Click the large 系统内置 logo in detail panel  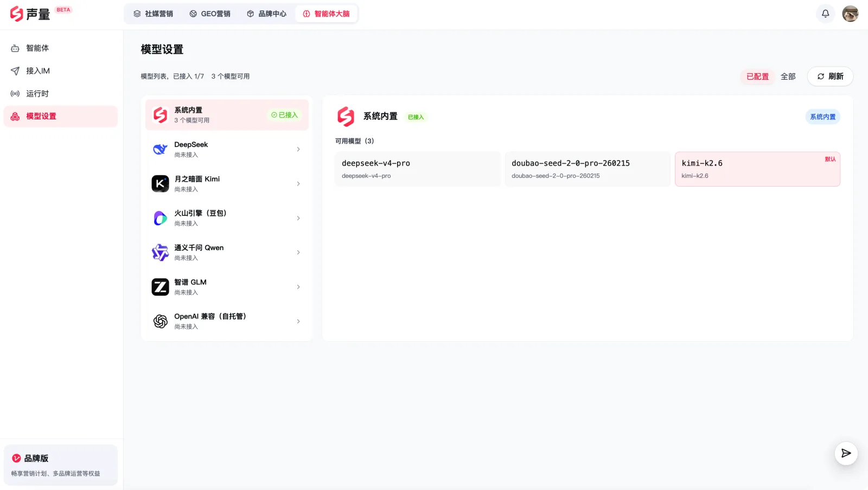[x=346, y=117]
